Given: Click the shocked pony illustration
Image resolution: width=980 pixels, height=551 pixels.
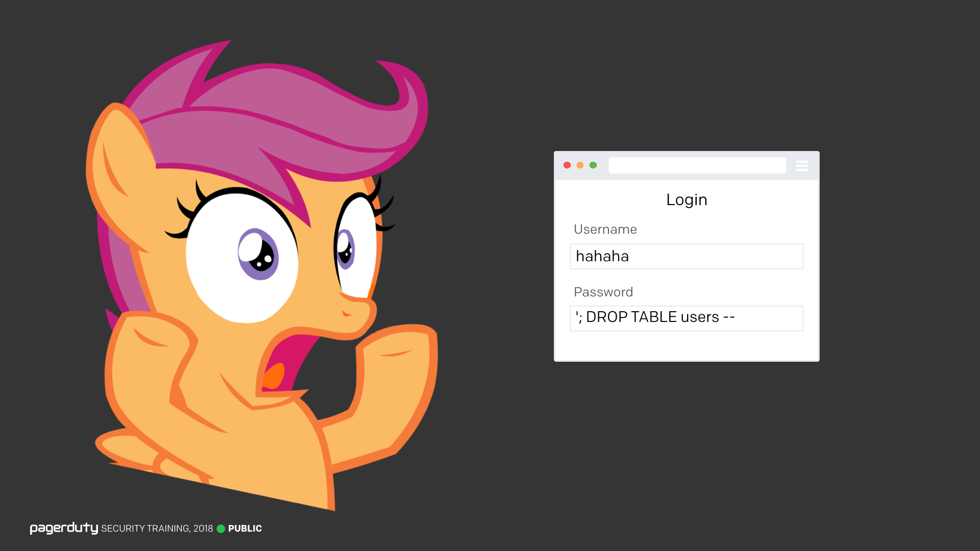Looking at the screenshot, I should 261,275.
